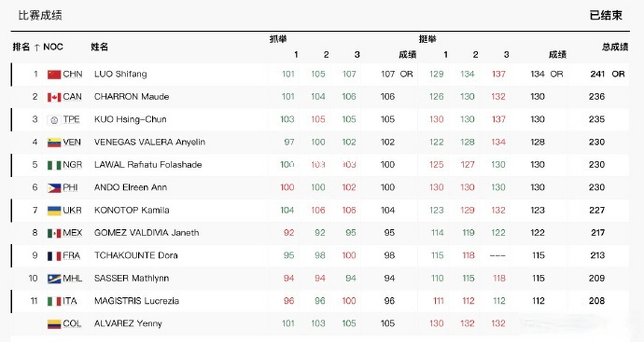Select the KUO Hsing-Chun row name
The image size is (644, 342).
[130, 119]
